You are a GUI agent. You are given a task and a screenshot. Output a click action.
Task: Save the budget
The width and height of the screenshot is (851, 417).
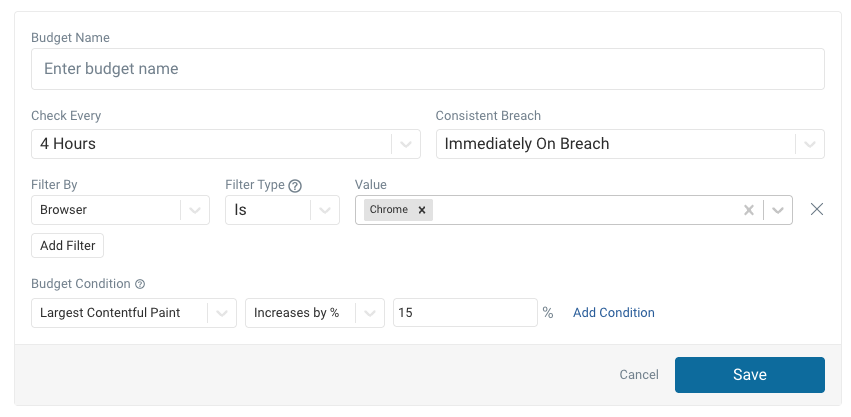click(x=749, y=375)
